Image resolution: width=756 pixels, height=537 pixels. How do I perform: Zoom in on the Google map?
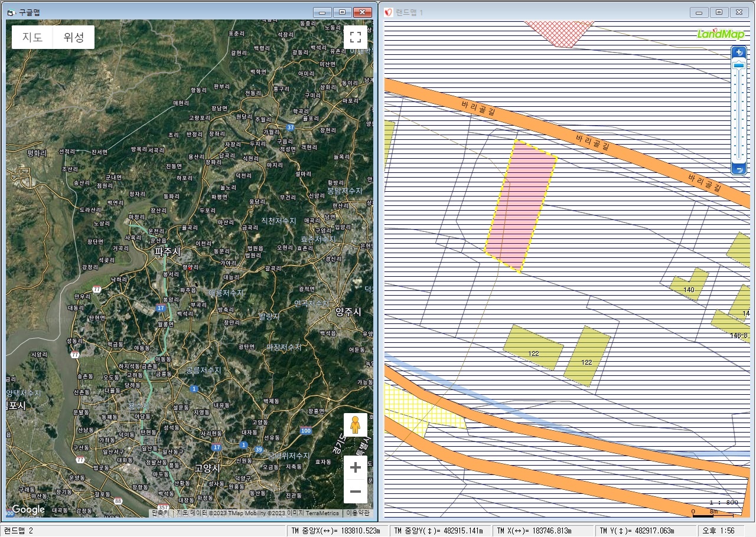356,468
